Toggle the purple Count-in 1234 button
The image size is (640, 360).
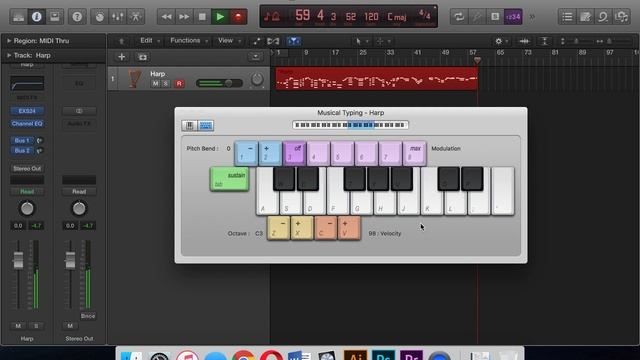point(513,17)
